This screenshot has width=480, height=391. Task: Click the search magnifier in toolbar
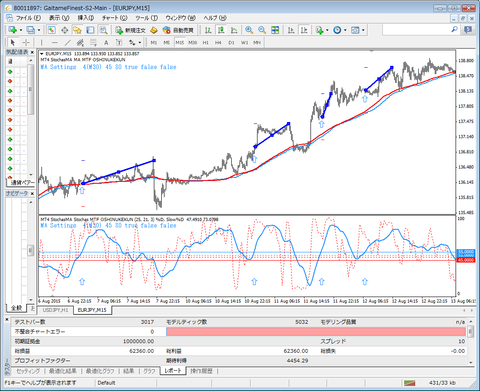(x=454, y=30)
